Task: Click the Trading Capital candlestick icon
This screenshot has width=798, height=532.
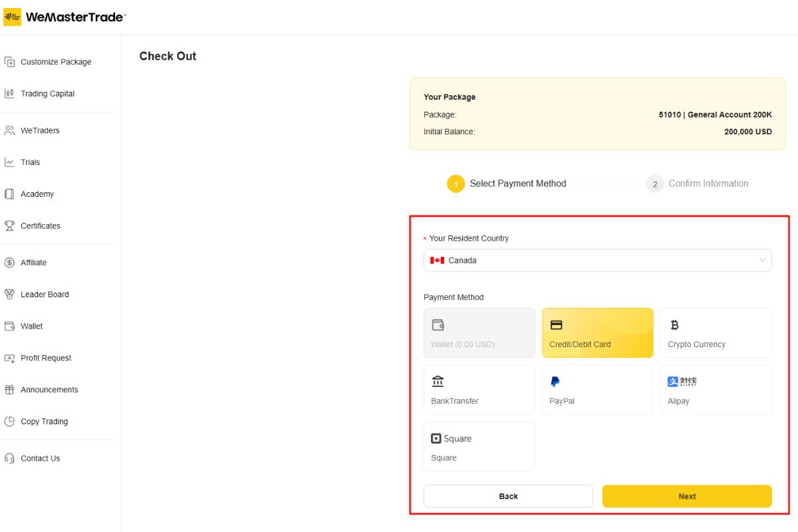Action: [9, 94]
